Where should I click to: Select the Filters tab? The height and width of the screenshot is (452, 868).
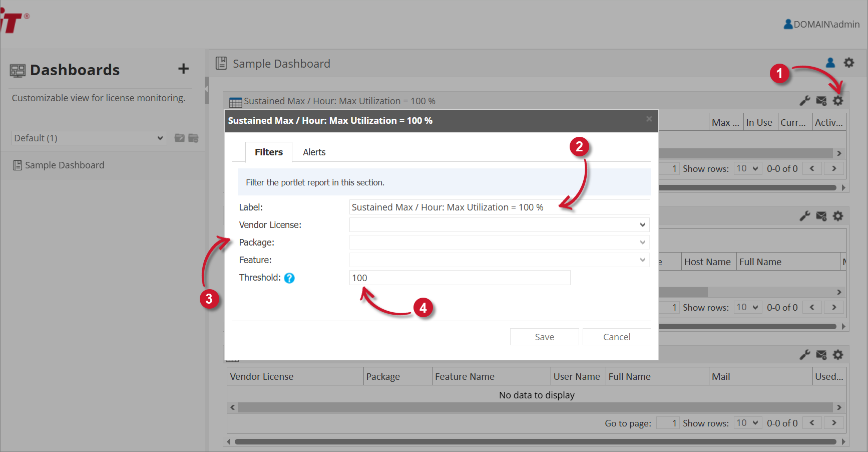click(268, 152)
